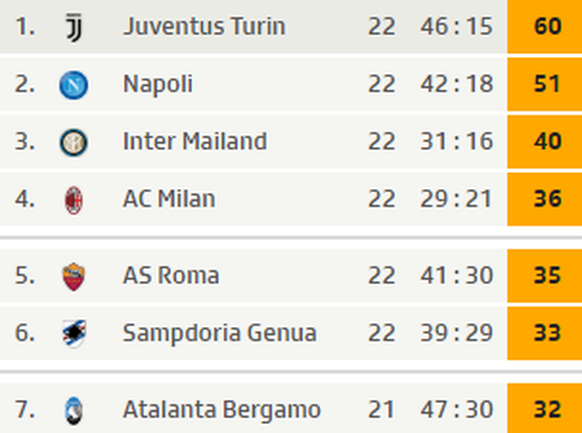Open the Napoli team link
Screen dimensions: 582x433
click(158, 85)
